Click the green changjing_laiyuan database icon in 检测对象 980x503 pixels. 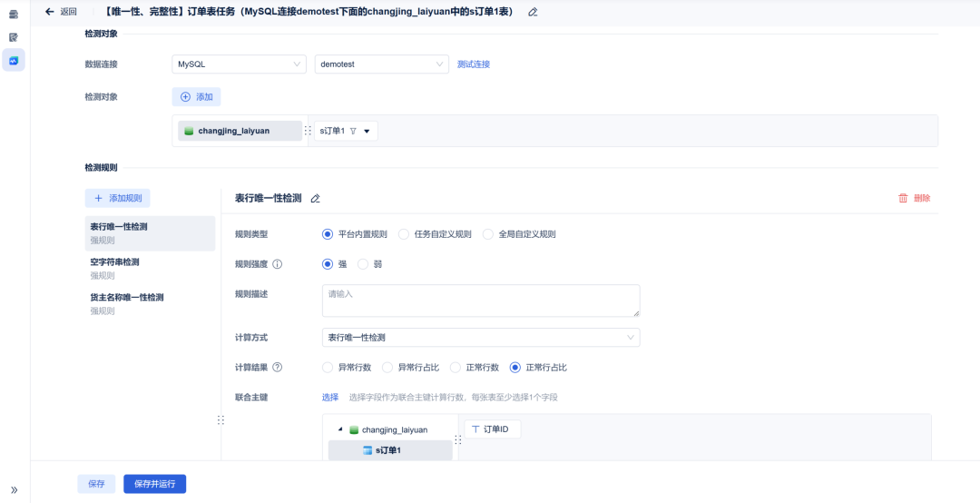click(x=189, y=132)
